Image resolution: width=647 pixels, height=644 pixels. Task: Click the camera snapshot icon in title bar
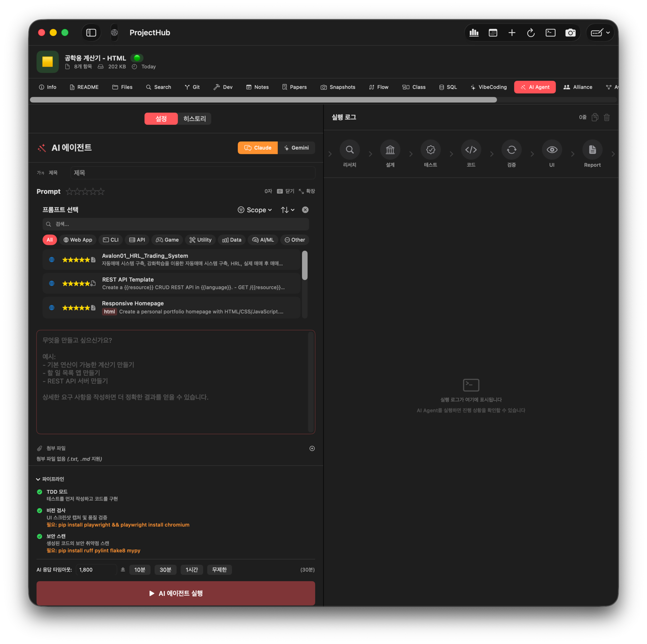[x=570, y=33]
